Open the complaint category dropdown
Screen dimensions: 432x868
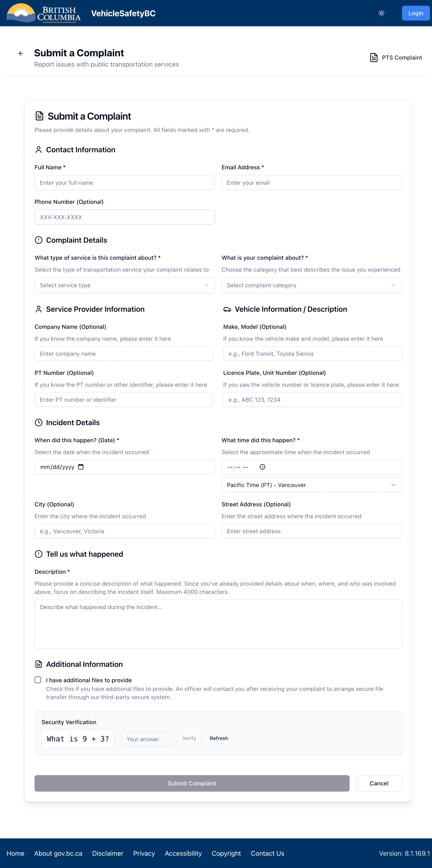(x=311, y=285)
